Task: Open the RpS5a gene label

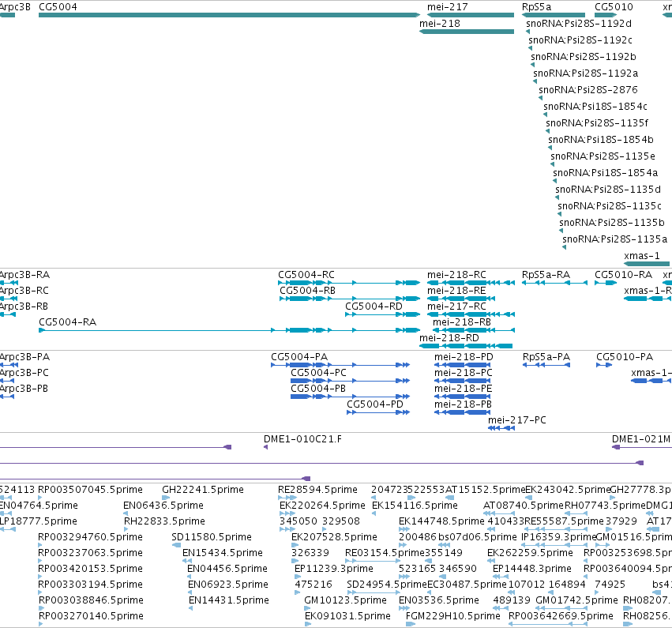Action: pos(536,7)
